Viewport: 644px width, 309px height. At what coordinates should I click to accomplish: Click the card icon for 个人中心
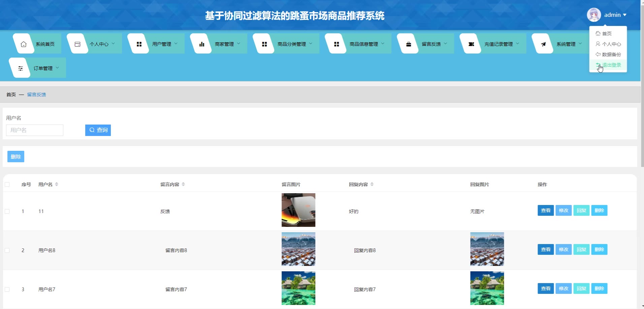pyautogui.click(x=77, y=44)
